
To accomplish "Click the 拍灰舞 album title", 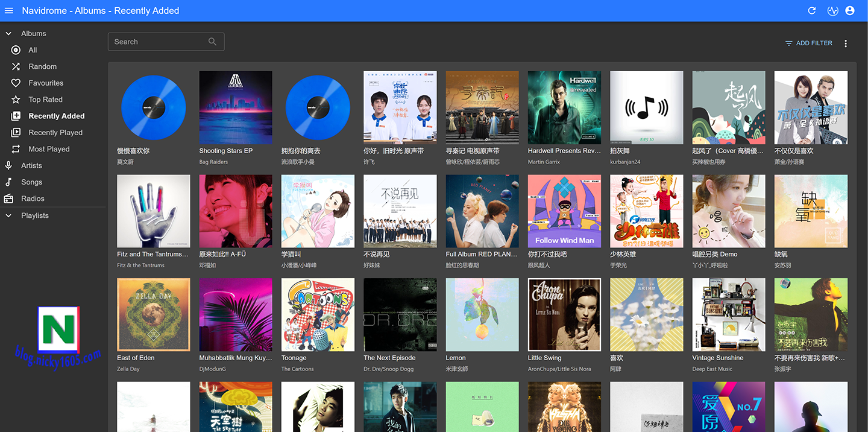I will (620, 151).
